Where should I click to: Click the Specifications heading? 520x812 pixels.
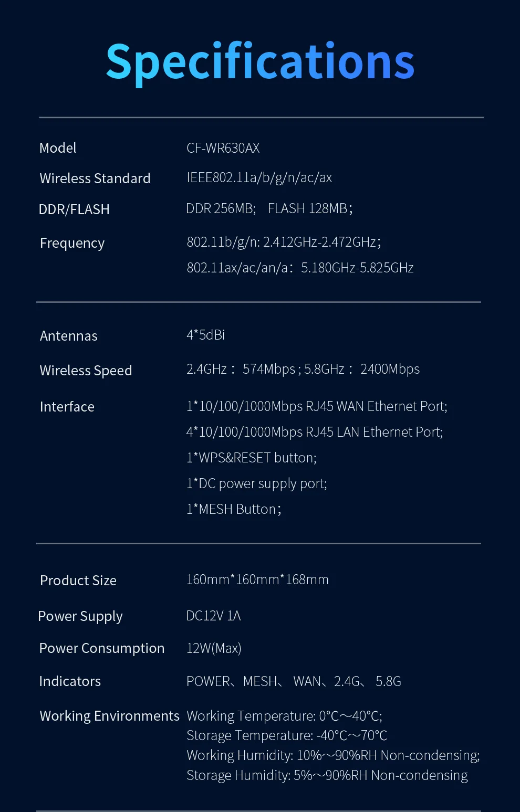[260, 62]
